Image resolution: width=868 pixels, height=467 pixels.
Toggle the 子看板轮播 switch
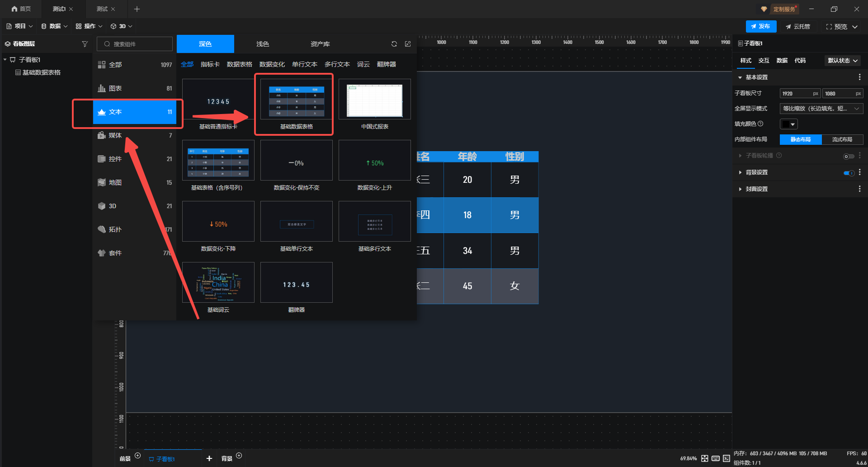pyautogui.click(x=849, y=156)
